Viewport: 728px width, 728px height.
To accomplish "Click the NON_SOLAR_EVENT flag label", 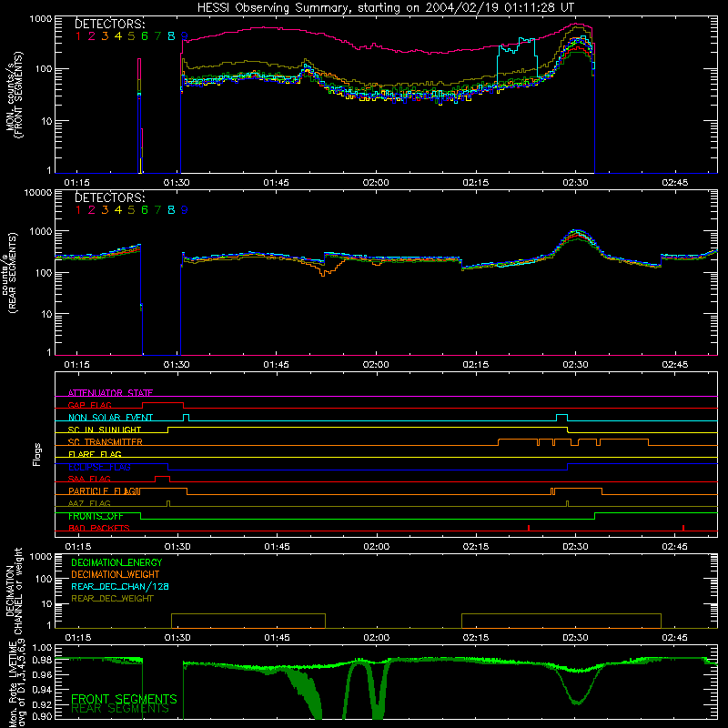I will pyautogui.click(x=110, y=418).
